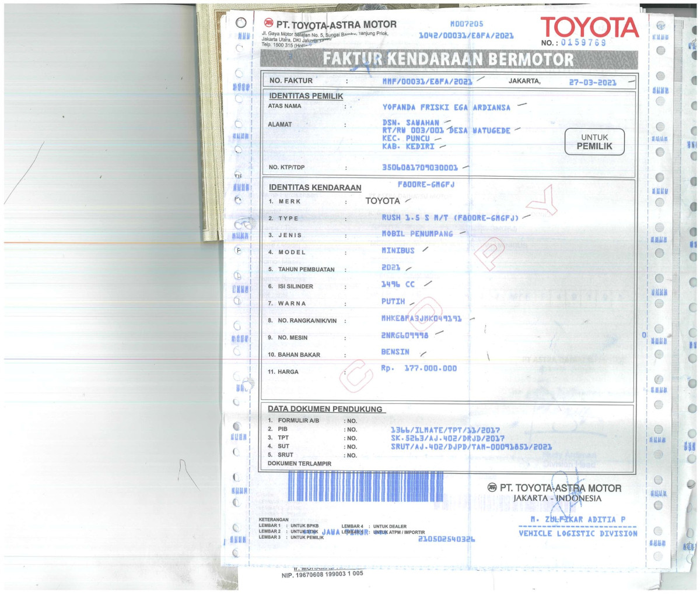Select the ATAS NAMA label

click(x=285, y=106)
